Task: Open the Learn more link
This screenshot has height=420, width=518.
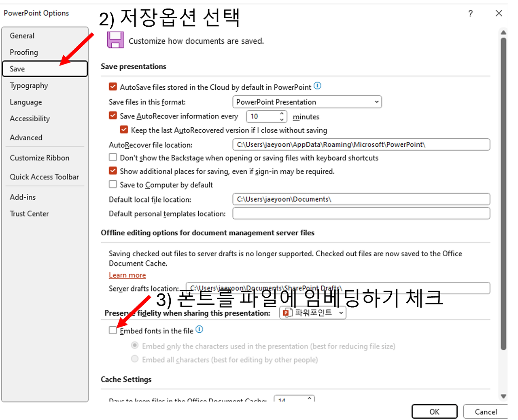Action: pos(127,275)
